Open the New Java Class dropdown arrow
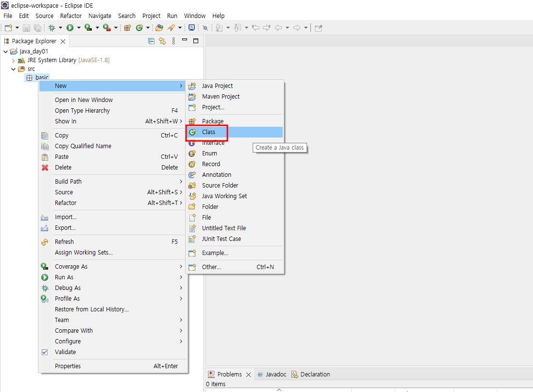533x392 pixels. 148,28
